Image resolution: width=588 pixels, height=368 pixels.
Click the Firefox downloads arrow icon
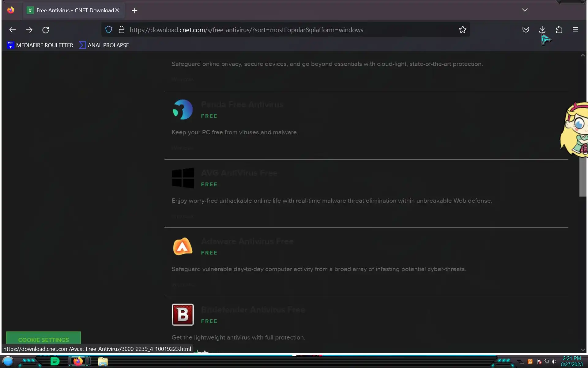pos(542,30)
